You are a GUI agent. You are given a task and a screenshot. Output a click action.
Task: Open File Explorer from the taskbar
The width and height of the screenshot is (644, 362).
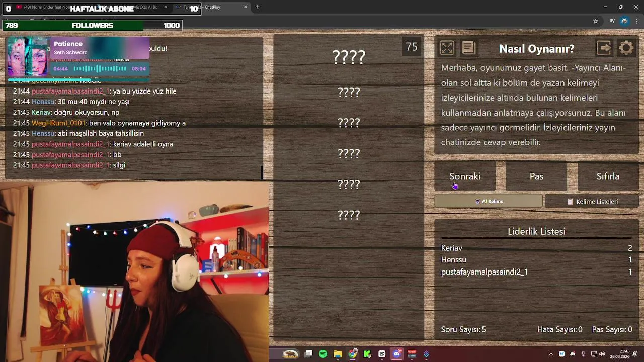click(338, 354)
